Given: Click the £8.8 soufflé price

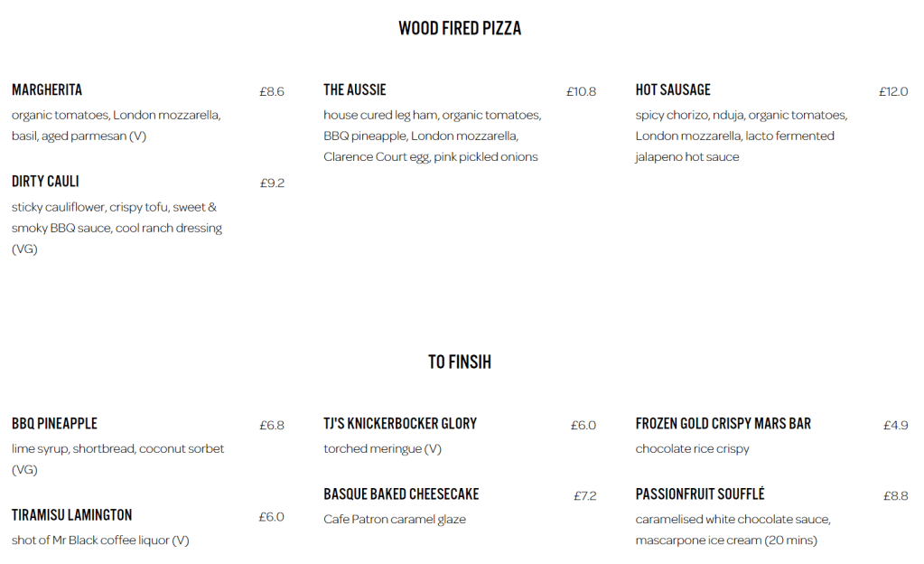Looking at the screenshot, I should (896, 495).
